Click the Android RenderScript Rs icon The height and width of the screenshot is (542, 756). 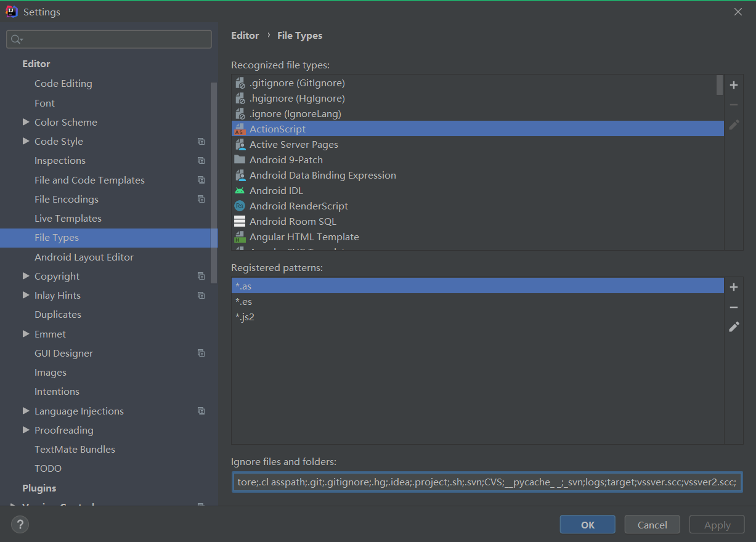(x=240, y=206)
